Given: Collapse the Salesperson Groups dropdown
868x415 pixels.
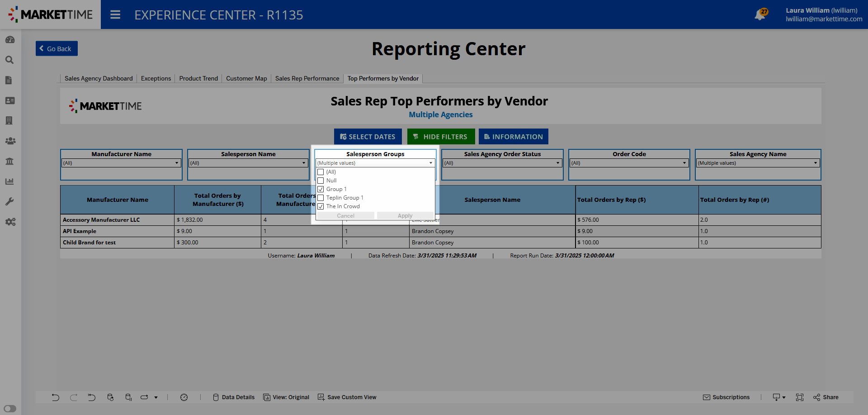Looking at the screenshot, I should tap(375, 163).
